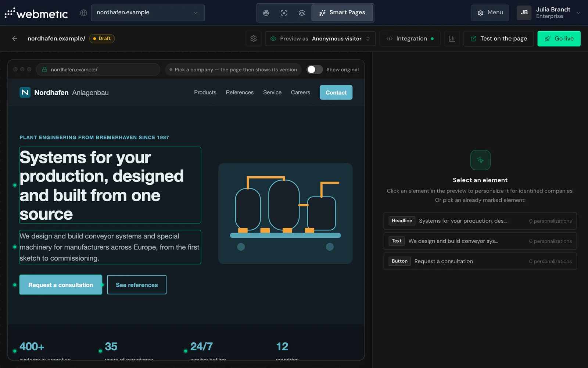Open the Headline marked element row
Viewport: 588px width, 368px height.
[480, 221]
